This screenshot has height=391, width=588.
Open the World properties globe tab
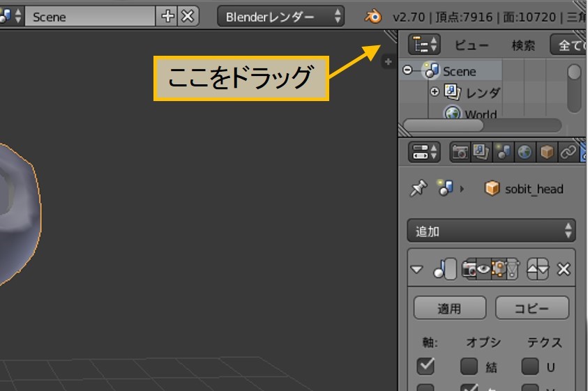[x=525, y=152]
